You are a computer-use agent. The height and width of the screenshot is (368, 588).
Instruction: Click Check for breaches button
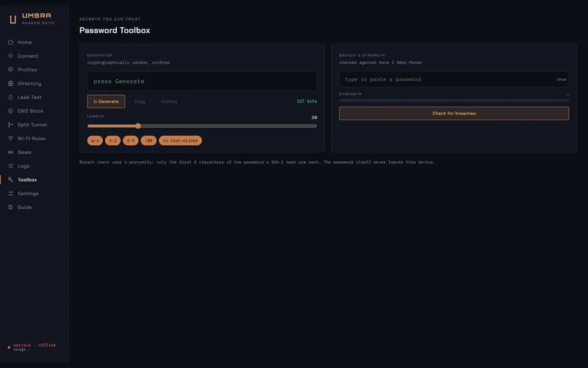click(x=453, y=113)
